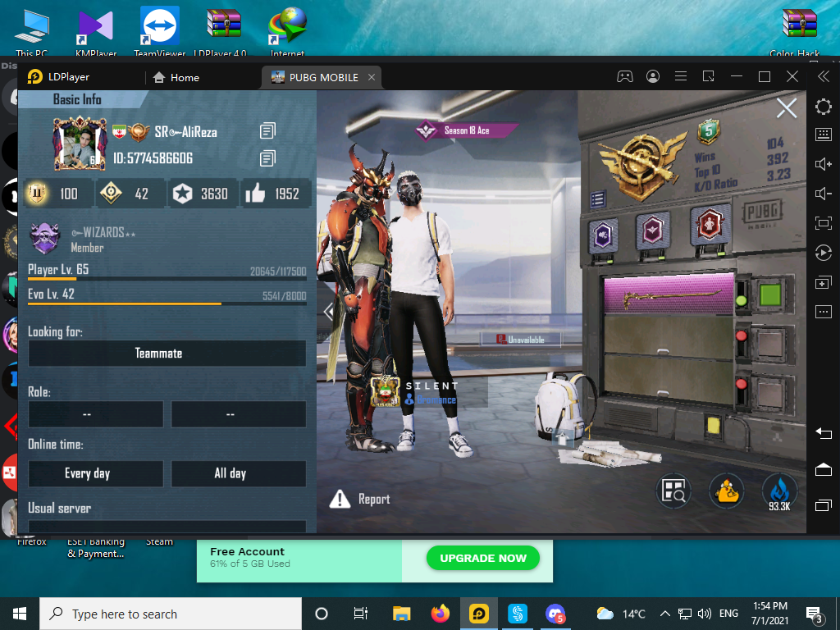Click Android home button in sidebar
Image resolution: width=840 pixels, height=630 pixels.
(x=824, y=469)
